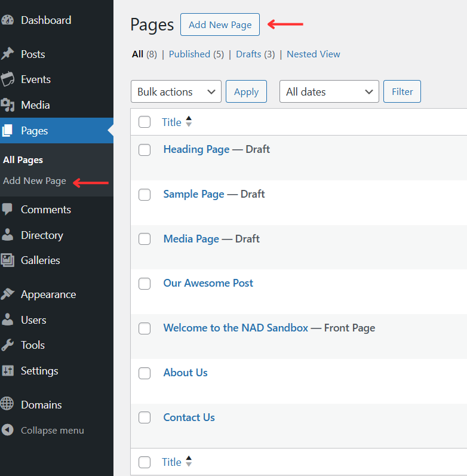Image resolution: width=467 pixels, height=476 pixels.
Task: Click the Domains globe icon
Action: (x=7, y=405)
